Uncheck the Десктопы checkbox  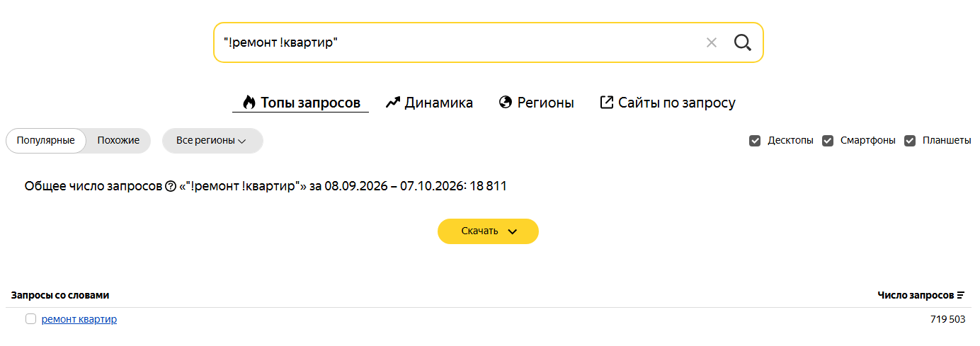755,141
